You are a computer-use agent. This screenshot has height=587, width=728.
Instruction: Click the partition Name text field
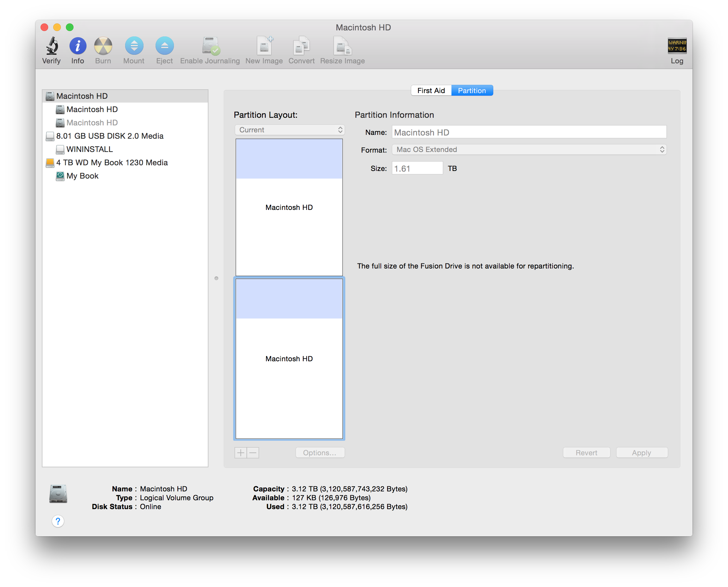[529, 132]
